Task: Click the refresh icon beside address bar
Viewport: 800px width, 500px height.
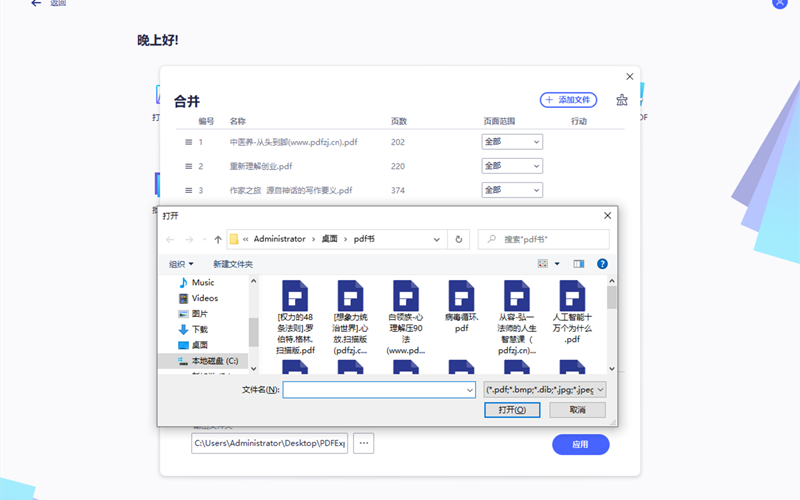Action: (459, 239)
